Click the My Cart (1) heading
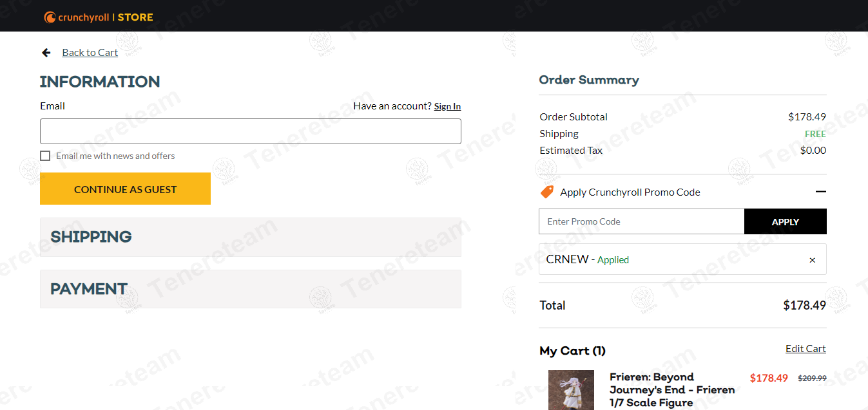The width and height of the screenshot is (868, 410). [x=572, y=351]
